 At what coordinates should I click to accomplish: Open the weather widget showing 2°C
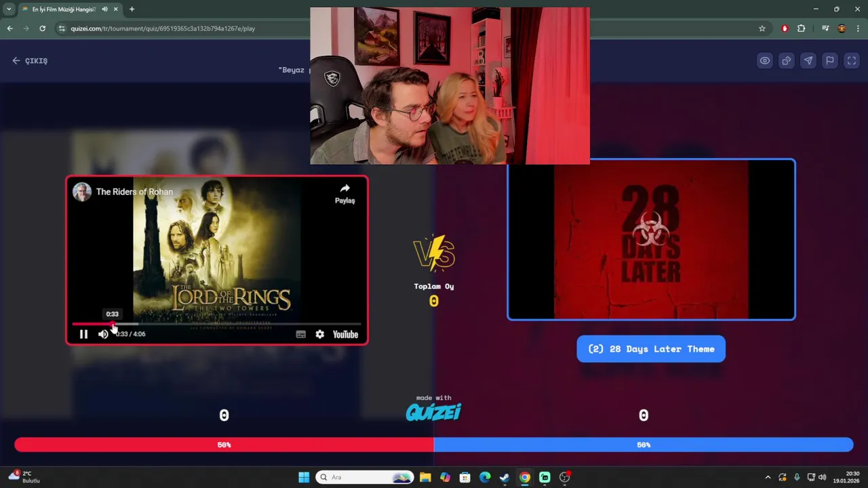click(x=24, y=477)
